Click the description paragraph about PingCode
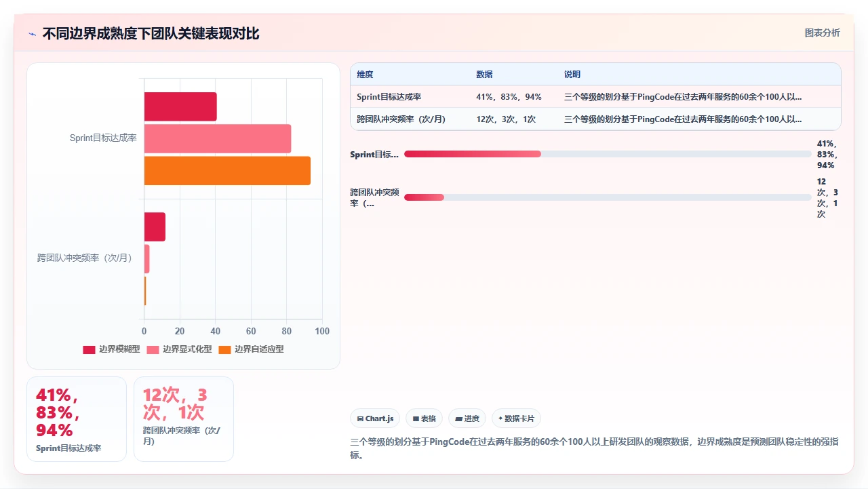The width and height of the screenshot is (868, 489). 594,448
